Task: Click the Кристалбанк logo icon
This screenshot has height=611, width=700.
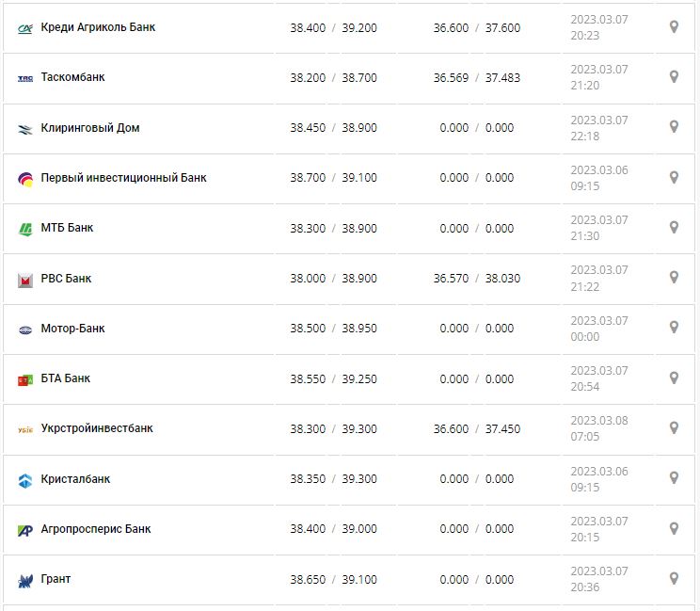Action: [25, 479]
